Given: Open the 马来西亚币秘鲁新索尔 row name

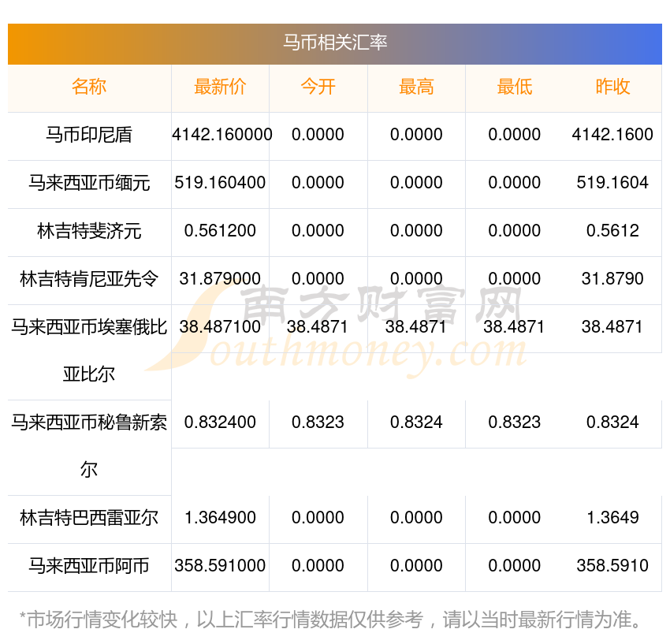Looking at the screenshot, I should (89, 446).
